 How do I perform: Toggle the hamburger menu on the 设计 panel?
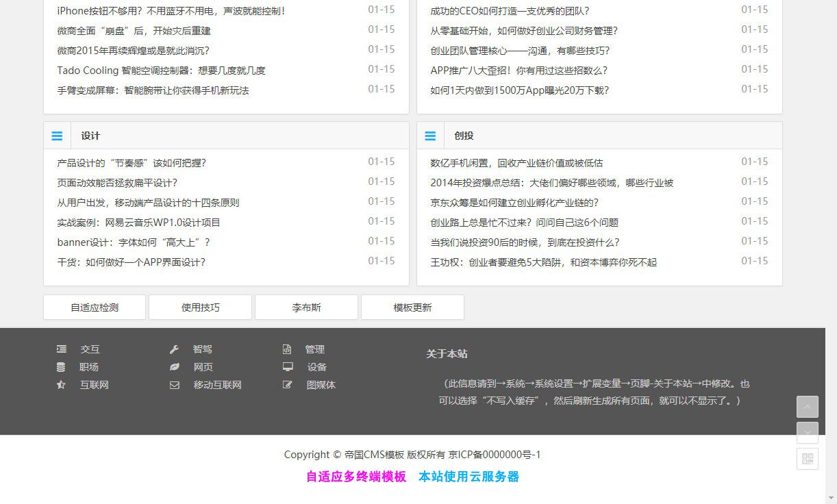[x=57, y=135]
